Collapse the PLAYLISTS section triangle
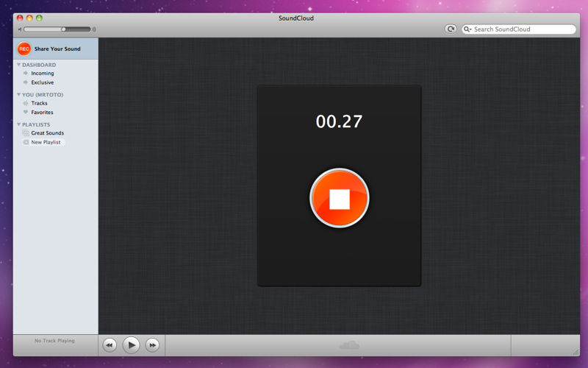The width and height of the screenshot is (588, 368). pos(18,124)
